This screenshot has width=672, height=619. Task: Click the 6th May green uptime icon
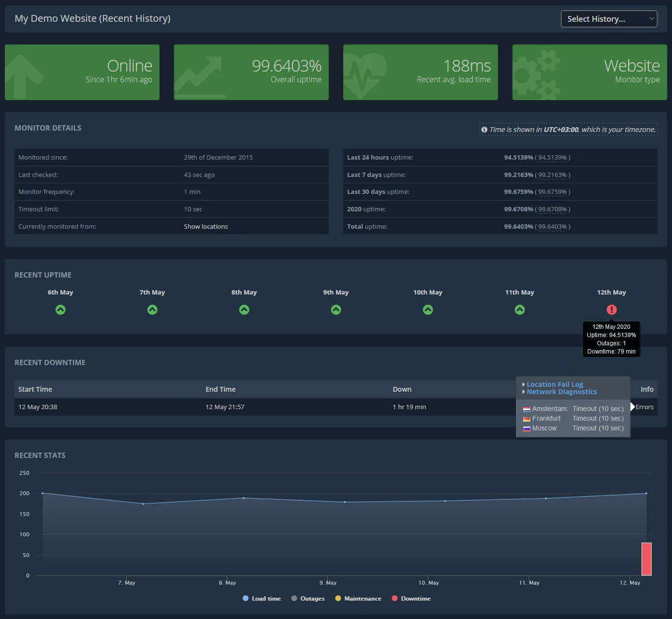tap(60, 309)
